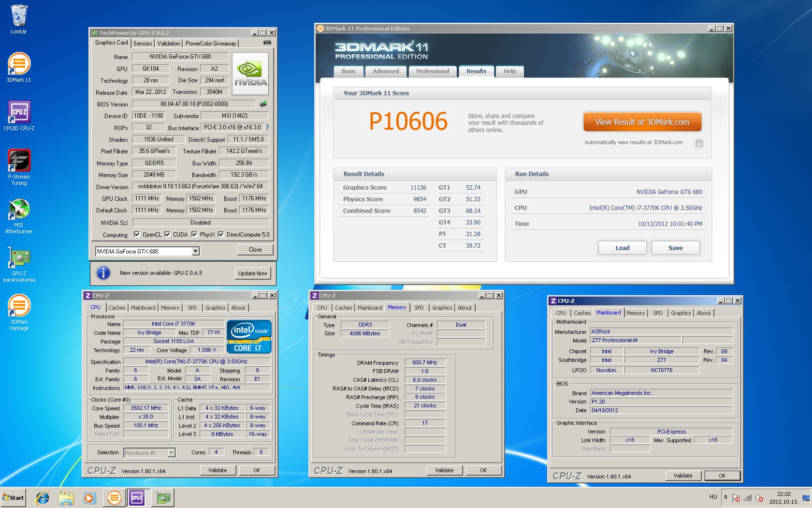Click the Bus Interface question mark icon
Viewport: 812px width, 508px height.
(x=267, y=127)
